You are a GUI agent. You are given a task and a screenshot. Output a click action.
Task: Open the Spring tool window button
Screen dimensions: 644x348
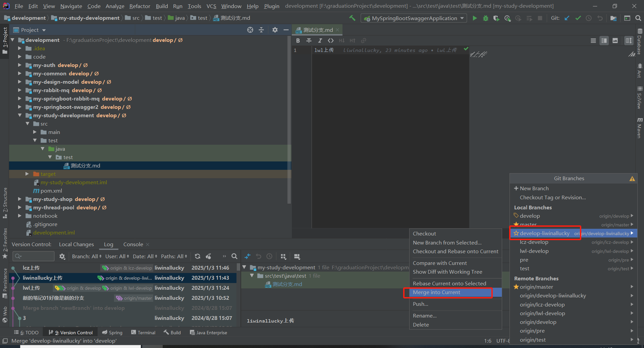click(x=112, y=333)
